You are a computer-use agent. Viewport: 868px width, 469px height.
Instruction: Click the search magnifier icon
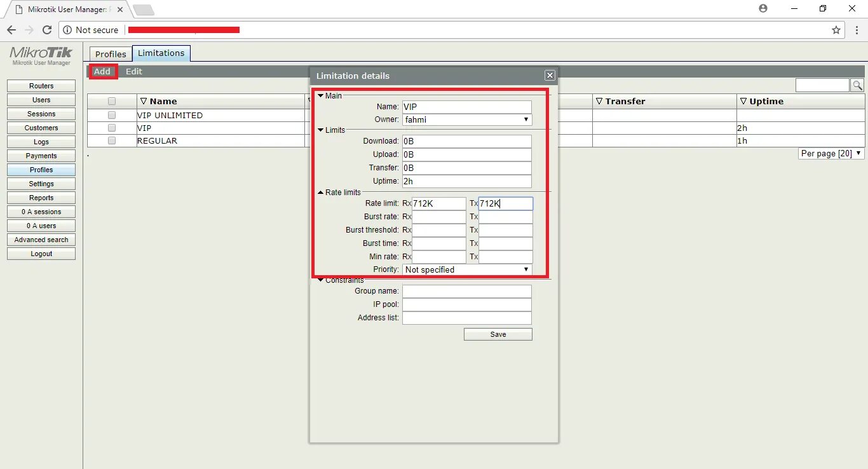click(x=857, y=85)
